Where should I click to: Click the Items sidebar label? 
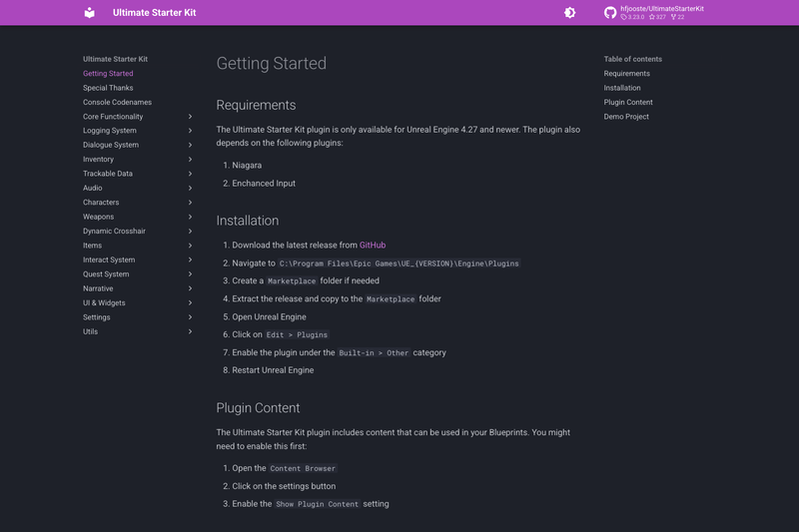92,246
